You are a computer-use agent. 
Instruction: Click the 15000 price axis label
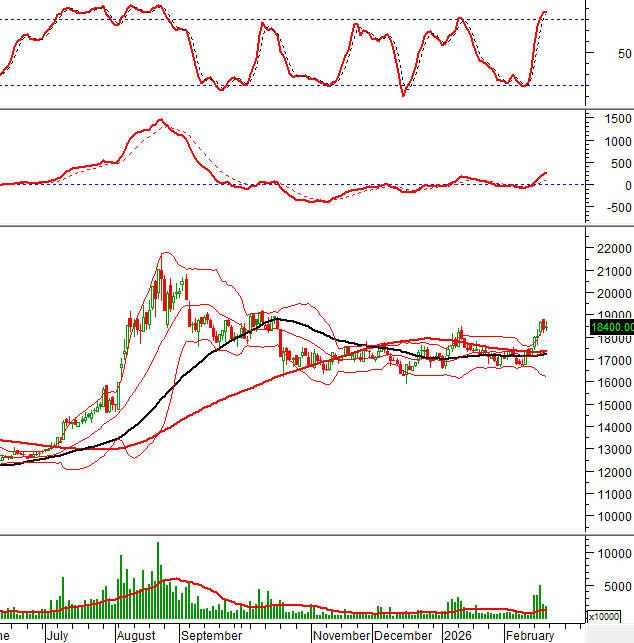[611, 405]
